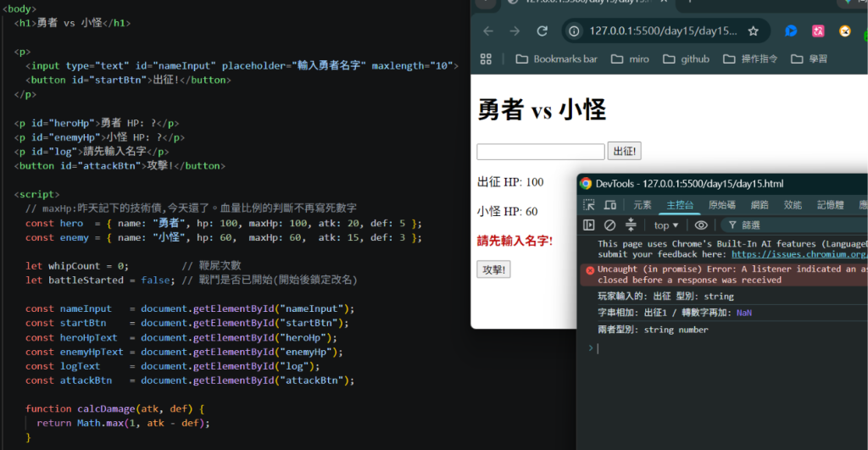The width and height of the screenshot is (868, 450).
Task: View site information icon in address bar
Action: pyautogui.click(x=574, y=31)
